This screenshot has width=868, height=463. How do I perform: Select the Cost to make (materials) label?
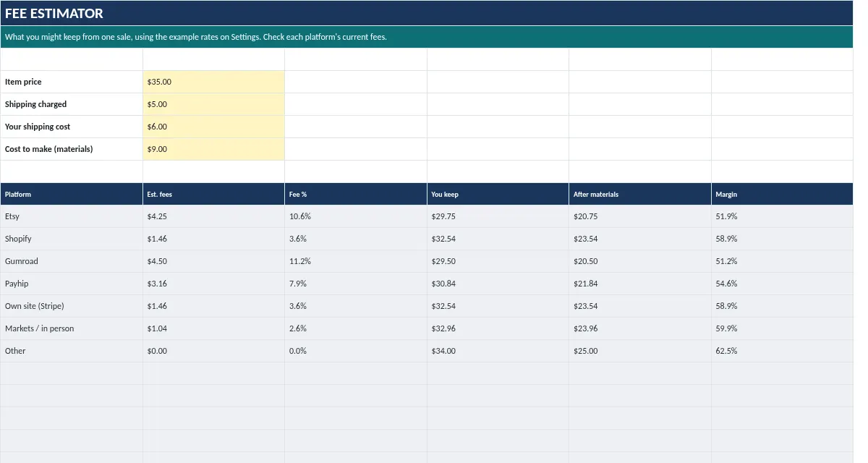pyautogui.click(x=72, y=149)
